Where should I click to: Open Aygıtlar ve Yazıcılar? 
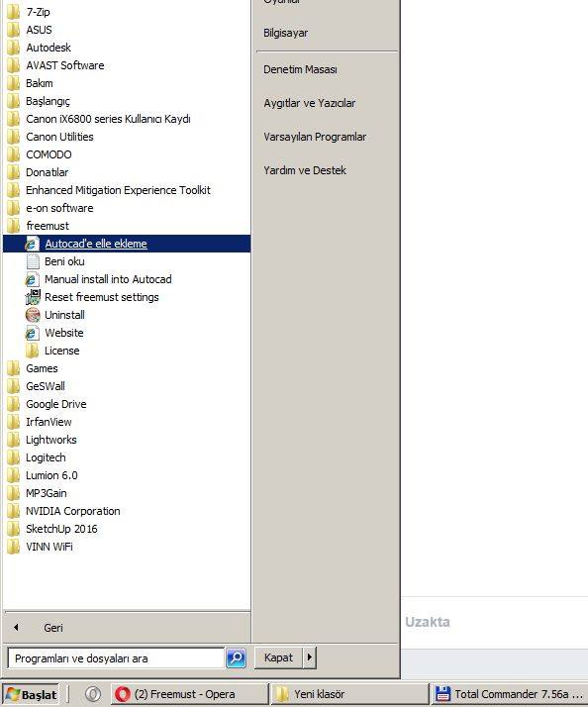309,103
